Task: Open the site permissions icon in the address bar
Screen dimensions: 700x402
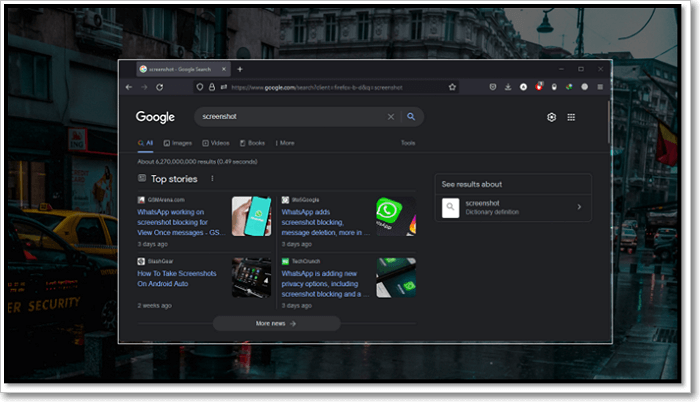Action: point(223,87)
